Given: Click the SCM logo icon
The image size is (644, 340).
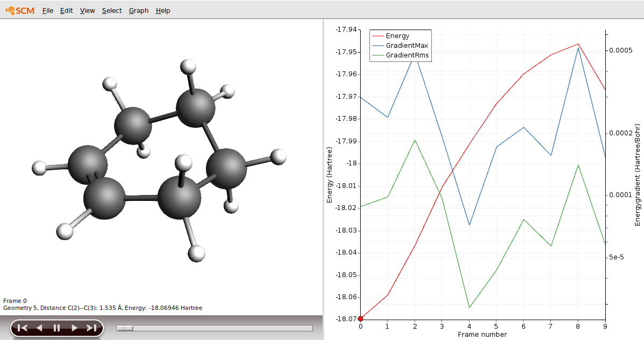Looking at the screenshot, I should pyautogui.click(x=20, y=10).
